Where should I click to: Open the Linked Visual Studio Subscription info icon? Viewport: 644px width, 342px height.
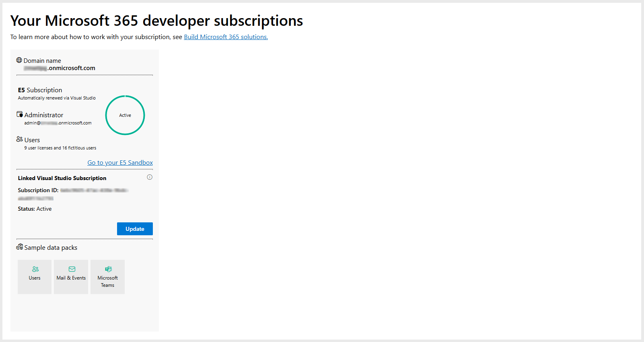coord(150,177)
